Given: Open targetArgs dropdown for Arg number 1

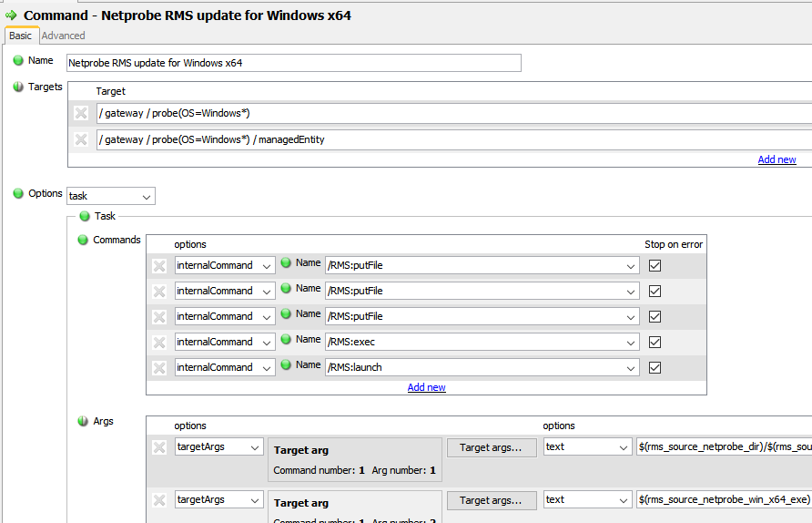Looking at the screenshot, I should click(x=219, y=446).
